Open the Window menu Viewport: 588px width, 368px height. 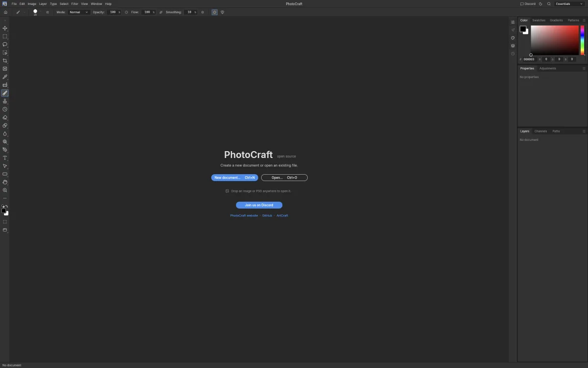tap(97, 4)
